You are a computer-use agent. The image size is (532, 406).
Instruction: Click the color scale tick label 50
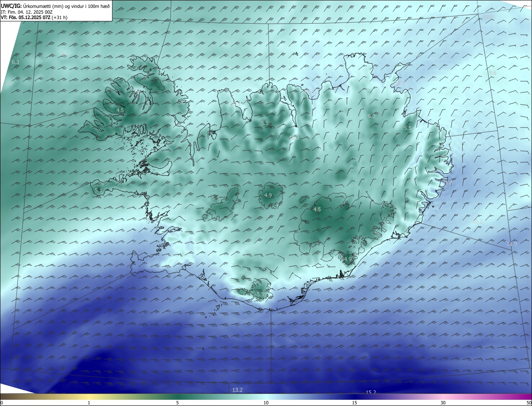click(529, 403)
